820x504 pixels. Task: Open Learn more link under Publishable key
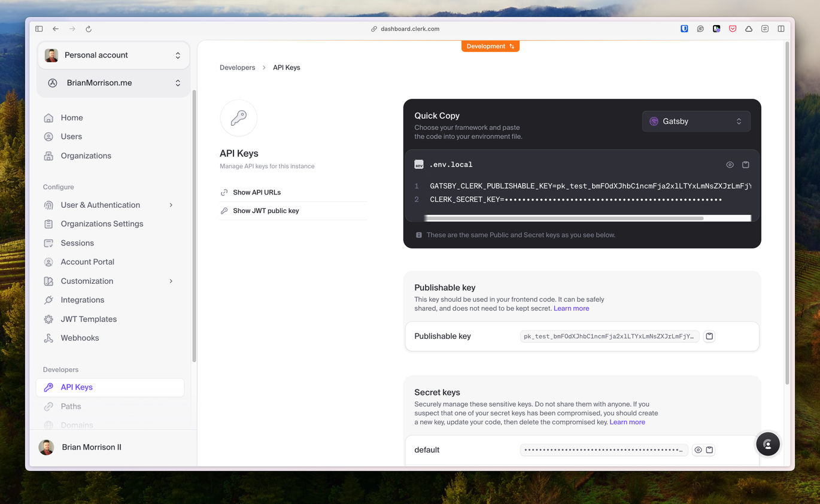pos(571,308)
